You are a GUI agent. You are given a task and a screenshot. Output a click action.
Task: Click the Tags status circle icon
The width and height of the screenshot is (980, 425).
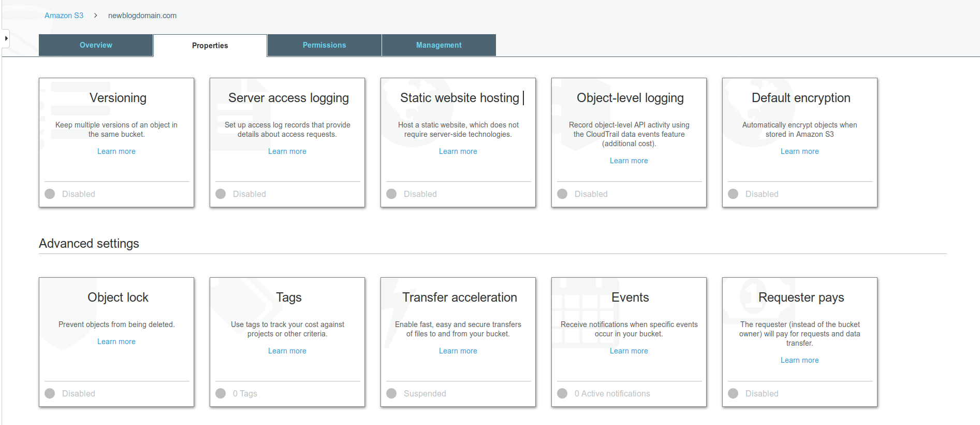pos(221,393)
